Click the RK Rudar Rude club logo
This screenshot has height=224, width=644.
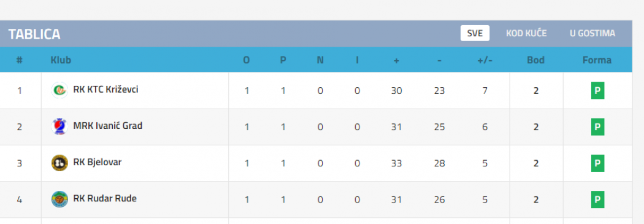(59, 199)
